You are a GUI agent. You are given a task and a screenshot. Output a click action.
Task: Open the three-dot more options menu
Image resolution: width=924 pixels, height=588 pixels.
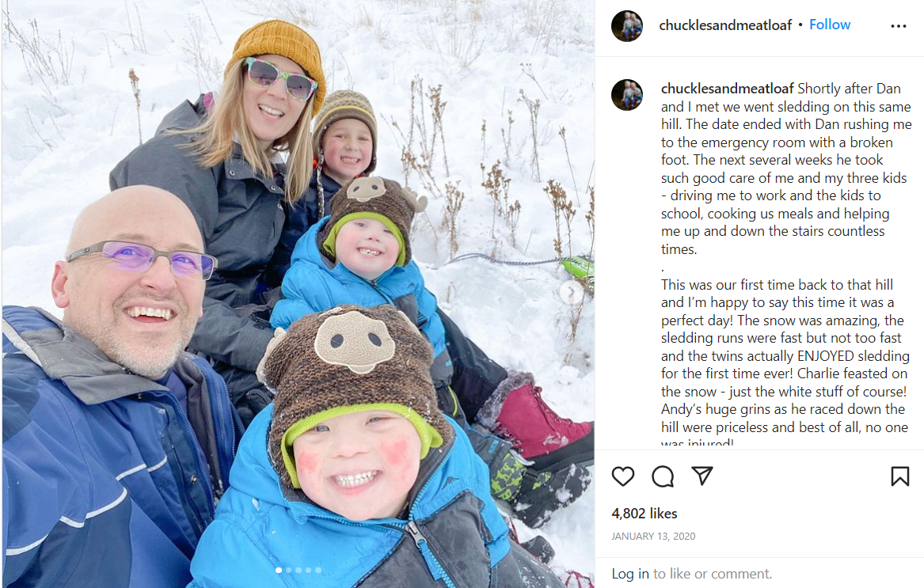899,26
